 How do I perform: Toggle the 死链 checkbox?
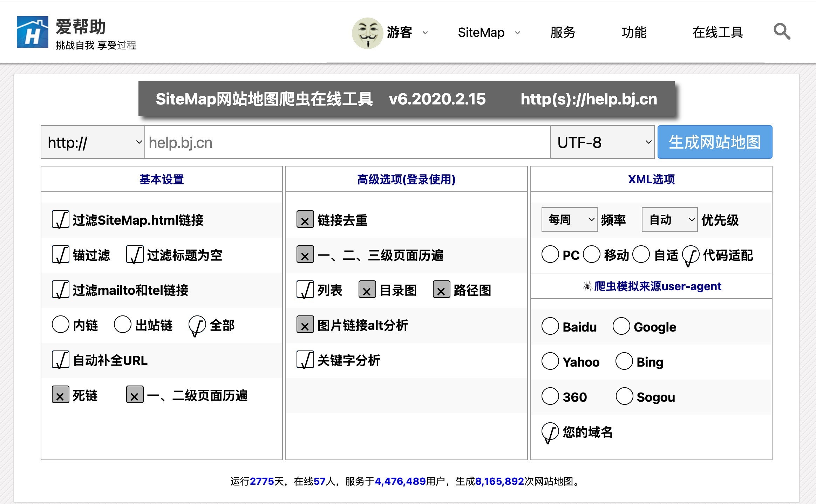(x=60, y=395)
